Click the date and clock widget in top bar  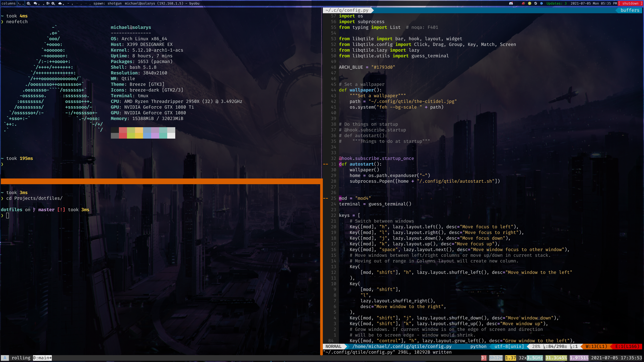pos(594,4)
